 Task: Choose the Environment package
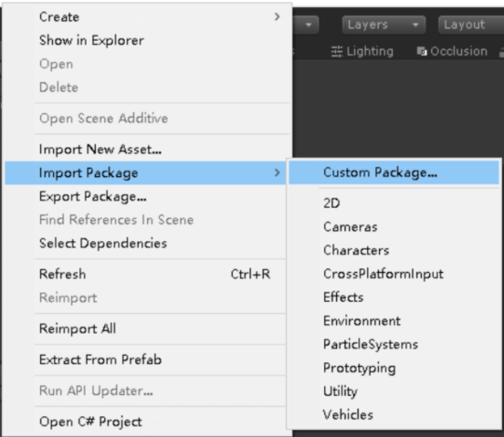click(x=394, y=321)
